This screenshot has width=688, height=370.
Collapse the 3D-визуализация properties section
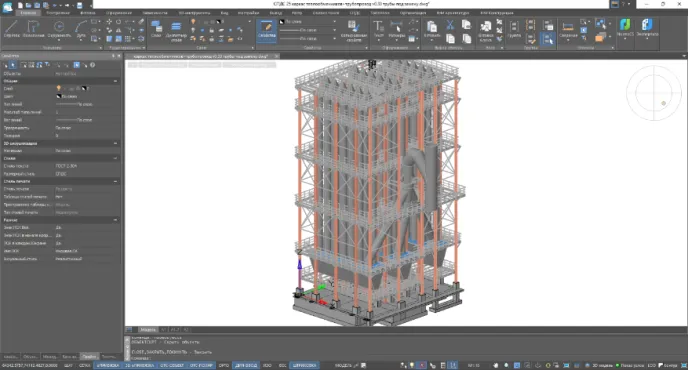pyautogui.click(x=115, y=143)
